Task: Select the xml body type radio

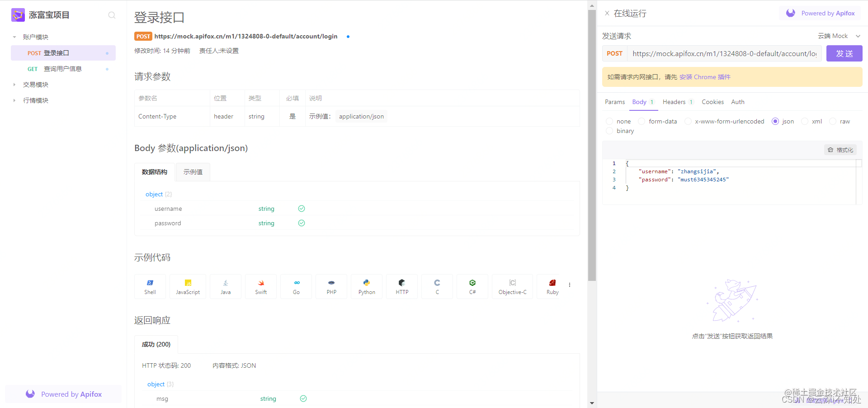Action: pos(805,121)
